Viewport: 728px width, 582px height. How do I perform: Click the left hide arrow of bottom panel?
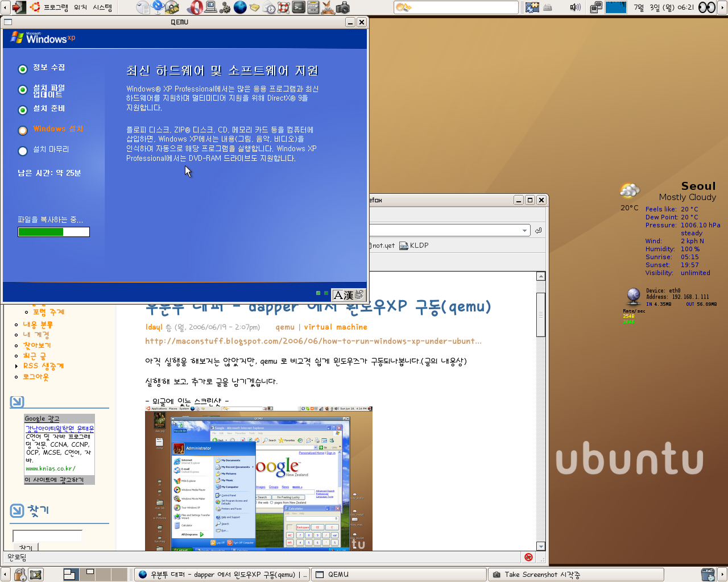tap(5, 575)
